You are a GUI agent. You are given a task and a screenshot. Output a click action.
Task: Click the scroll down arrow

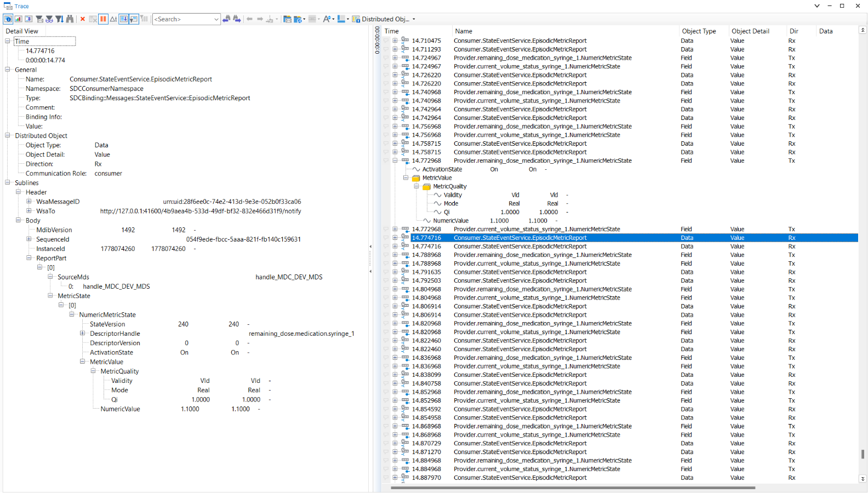[863, 479]
